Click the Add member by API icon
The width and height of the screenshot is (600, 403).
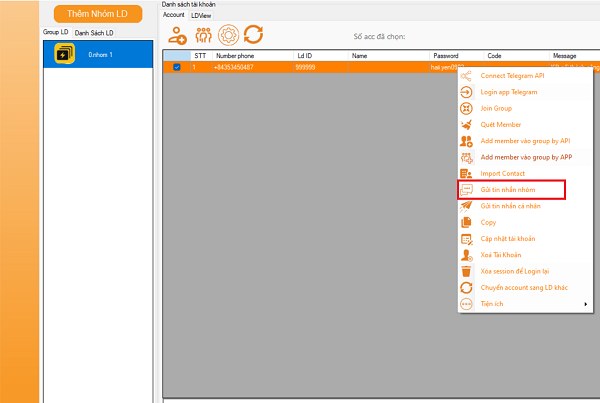466,141
